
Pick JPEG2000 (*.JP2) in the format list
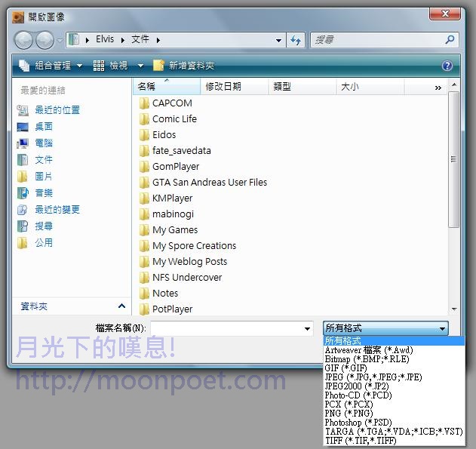(357, 386)
